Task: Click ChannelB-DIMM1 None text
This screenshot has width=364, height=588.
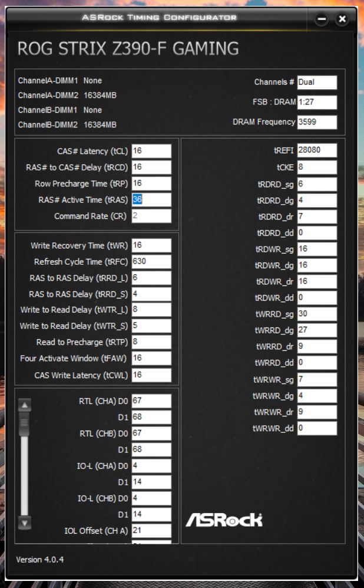Action: [x=60, y=110]
